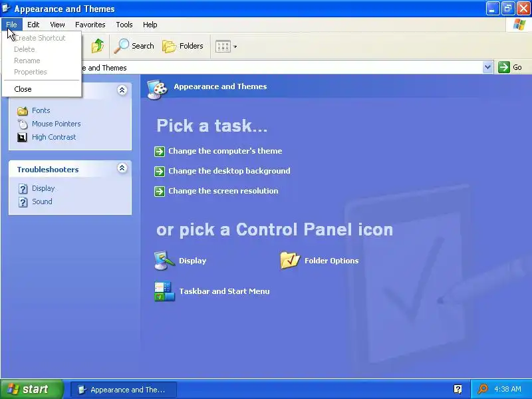Image resolution: width=532 pixels, height=399 pixels.
Task: Open the Favorites menu
Action: tap(90, 25)
